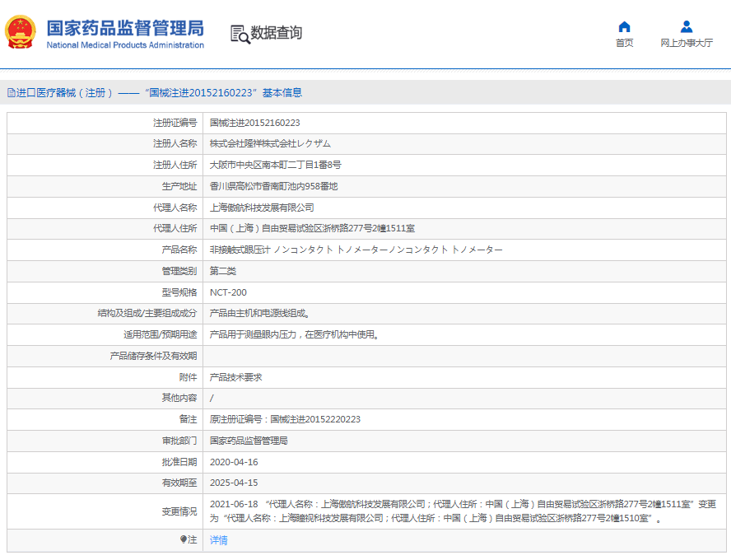Select the 生产地址 label
Image resolution: width=731 pixels, height=560 pixels.
coord(179,186)
